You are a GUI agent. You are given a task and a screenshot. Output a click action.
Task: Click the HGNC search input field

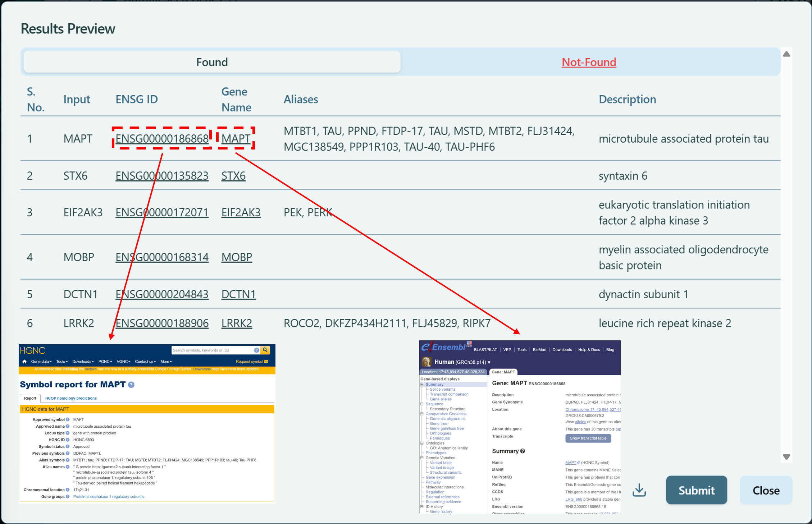tap(212, 350)
